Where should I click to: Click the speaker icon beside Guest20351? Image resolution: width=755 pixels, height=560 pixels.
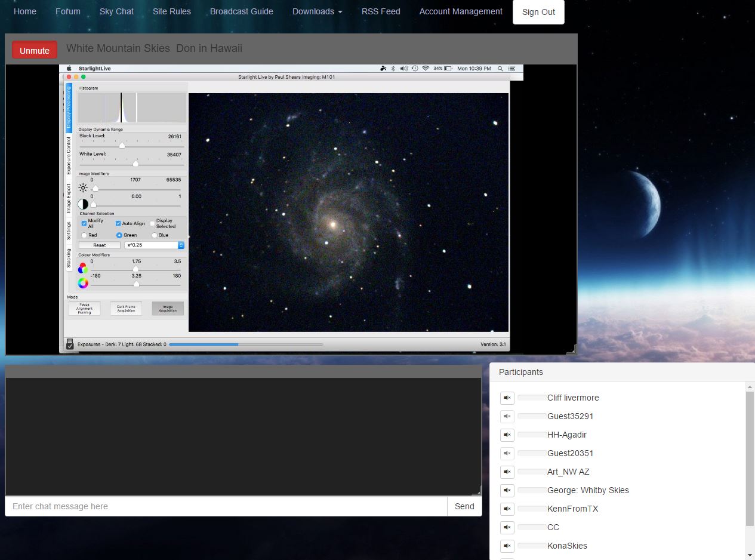click(x=507, y=454)
